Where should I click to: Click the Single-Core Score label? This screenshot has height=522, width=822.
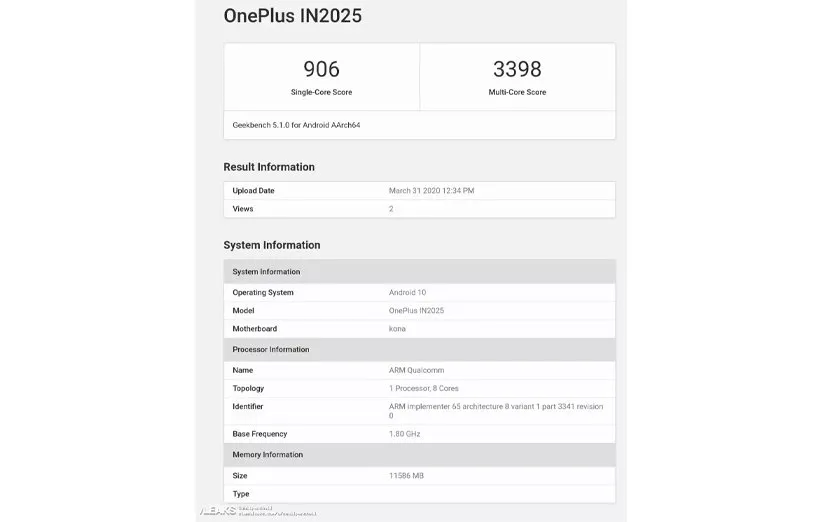point(321,92)
